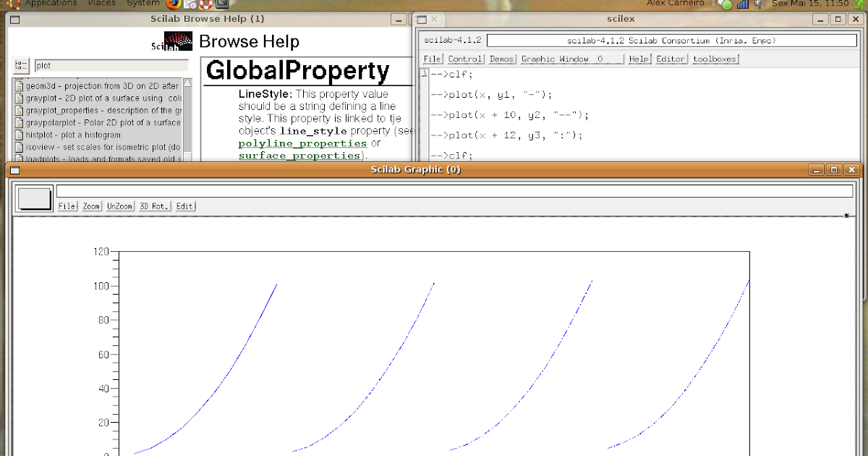Image resolution: width=868 pixels, height=456 pixels.
Task: Open the Control menu in scilex
Action: [464, 59]
